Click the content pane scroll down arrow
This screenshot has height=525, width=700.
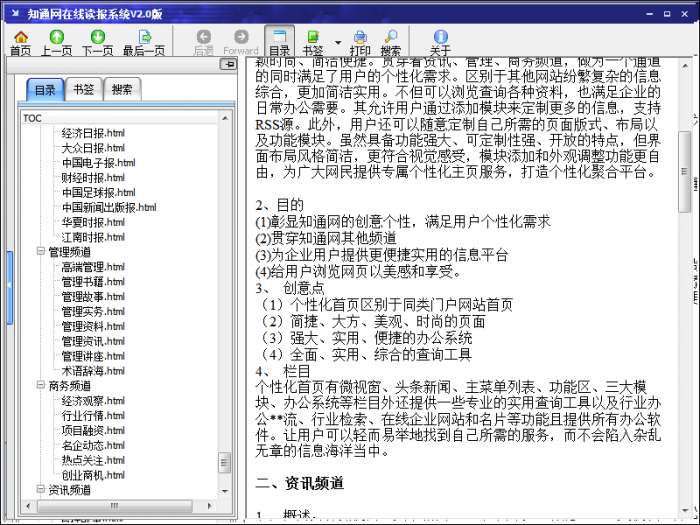click(685, 510)
